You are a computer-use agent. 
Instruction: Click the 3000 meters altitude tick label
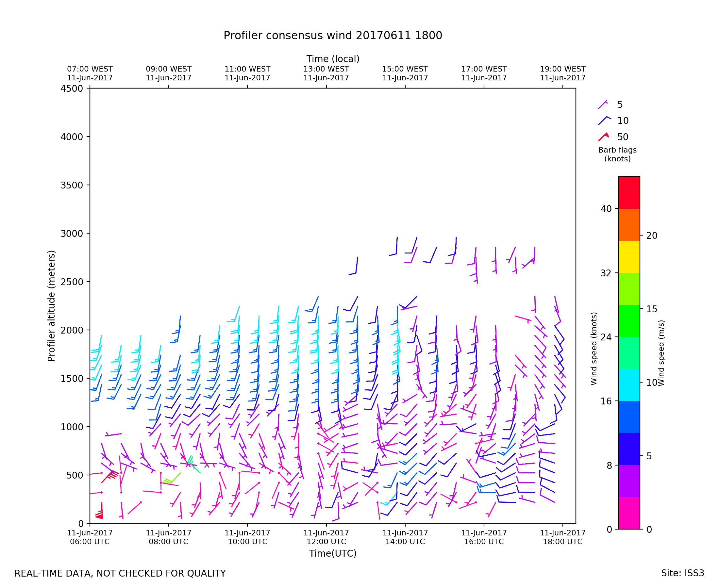pyautogui.click(x=72, y=234)
